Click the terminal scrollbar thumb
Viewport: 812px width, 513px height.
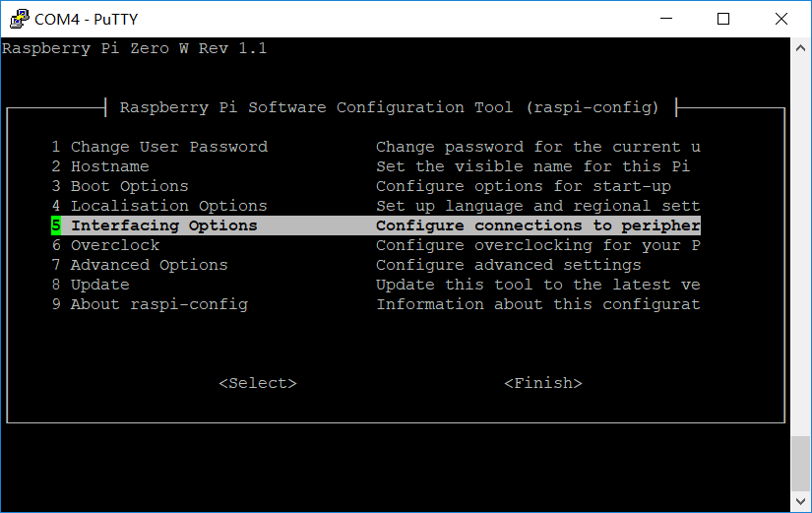[801, 463]
